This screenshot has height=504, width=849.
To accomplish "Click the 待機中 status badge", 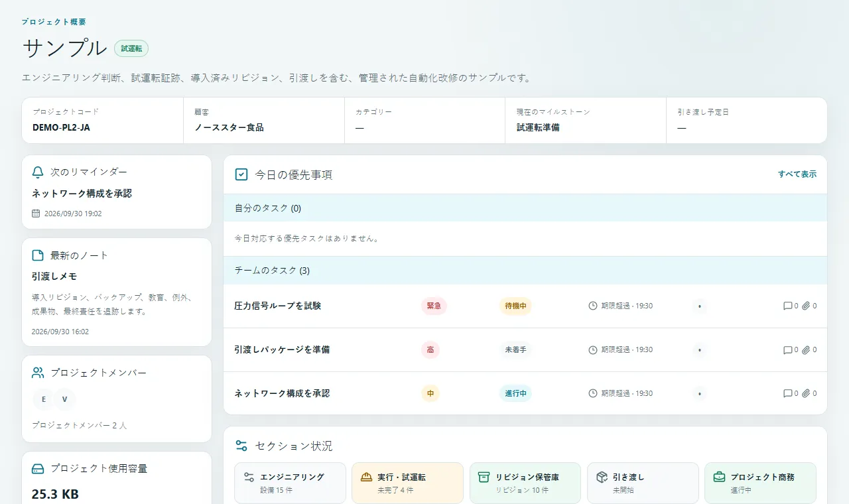I will click(515, 306).
